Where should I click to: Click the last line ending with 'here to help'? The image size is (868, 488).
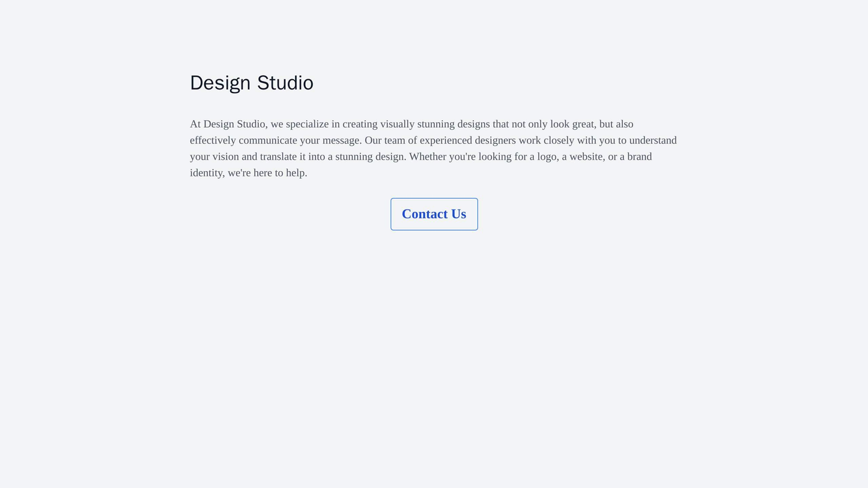coord(248,173)
